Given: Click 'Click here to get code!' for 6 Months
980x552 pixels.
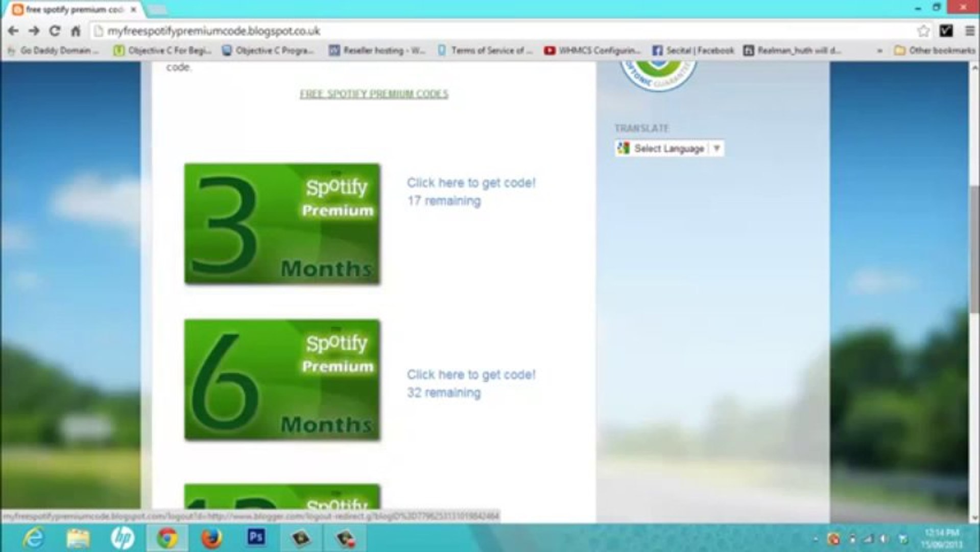Looking at the screenshot, I should 471,375.
